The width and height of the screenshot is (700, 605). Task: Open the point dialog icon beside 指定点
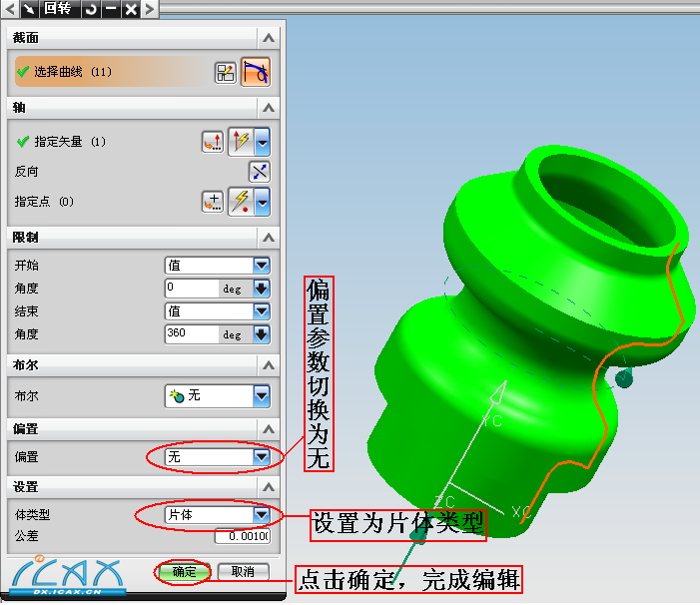pos(213,202)
